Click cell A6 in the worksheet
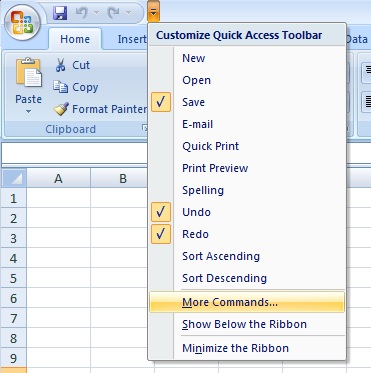Viewport: 371px width, 373px height. coord(58,298)
